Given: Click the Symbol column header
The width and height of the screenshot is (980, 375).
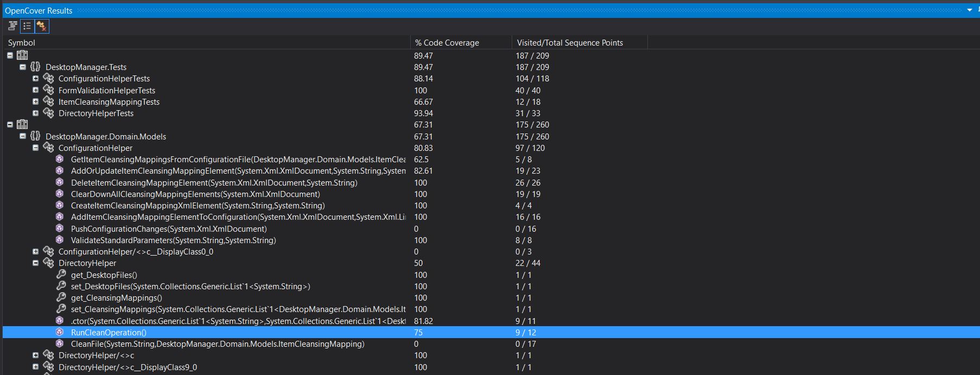Looking at the screenshot, I should pyautogui.click(x=22, y=42).
